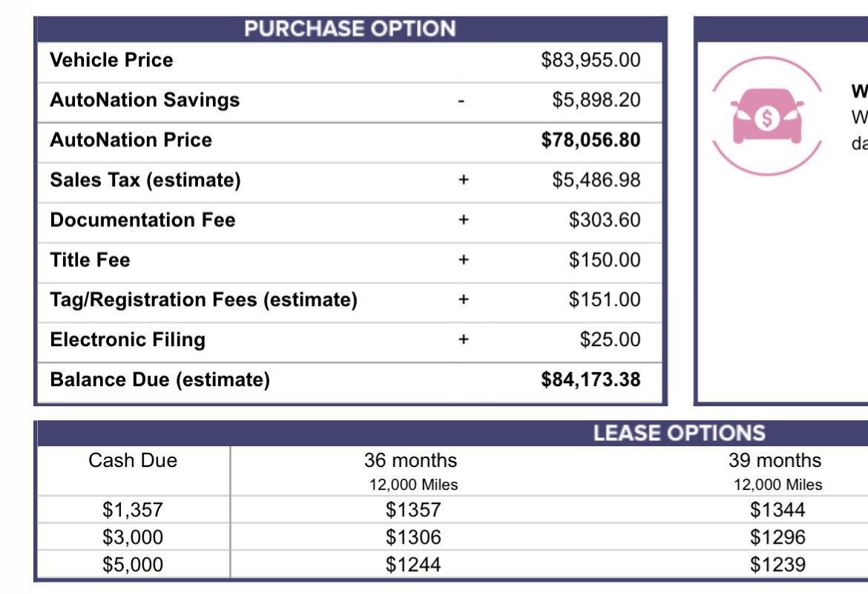Click the Sales Tax (estimate) label
This screenshot has height=594, width=868.
(145, 180)
